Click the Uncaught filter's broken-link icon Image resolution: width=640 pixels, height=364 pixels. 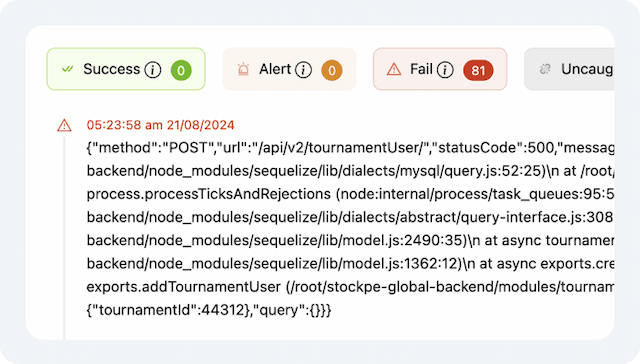coord(545,69)
